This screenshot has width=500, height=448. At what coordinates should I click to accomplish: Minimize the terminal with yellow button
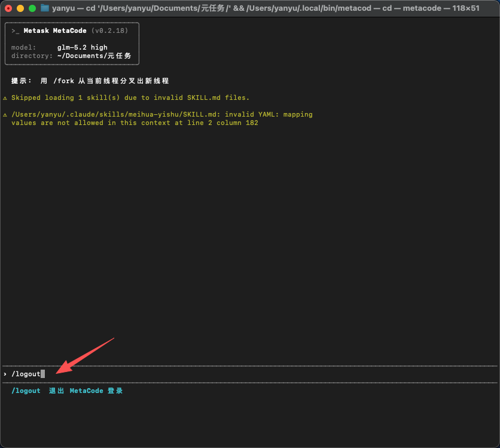[20, 8]
